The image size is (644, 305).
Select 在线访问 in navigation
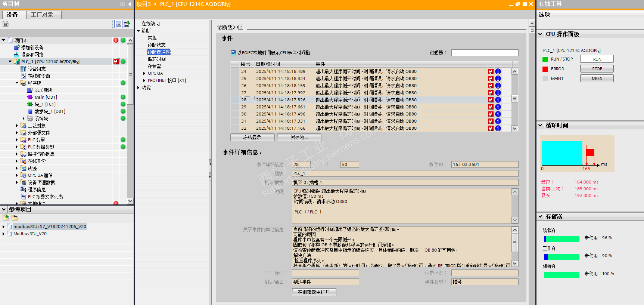tap(150, 24)
